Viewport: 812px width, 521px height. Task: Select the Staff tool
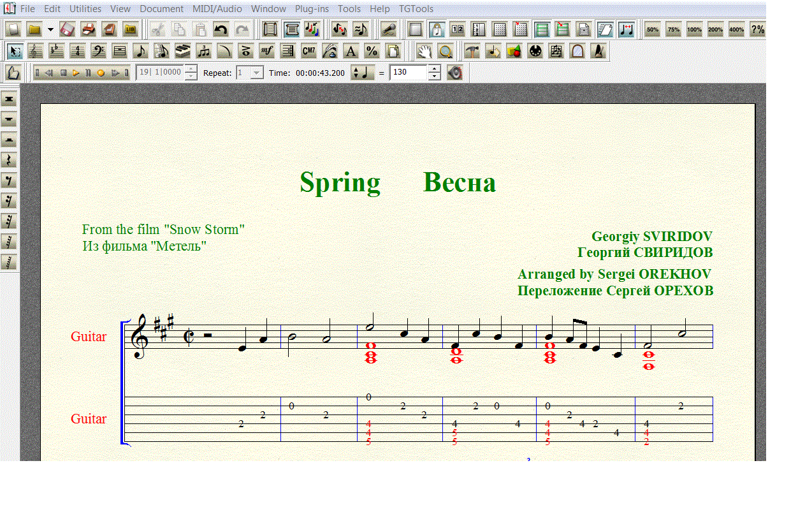click(36, 51)
